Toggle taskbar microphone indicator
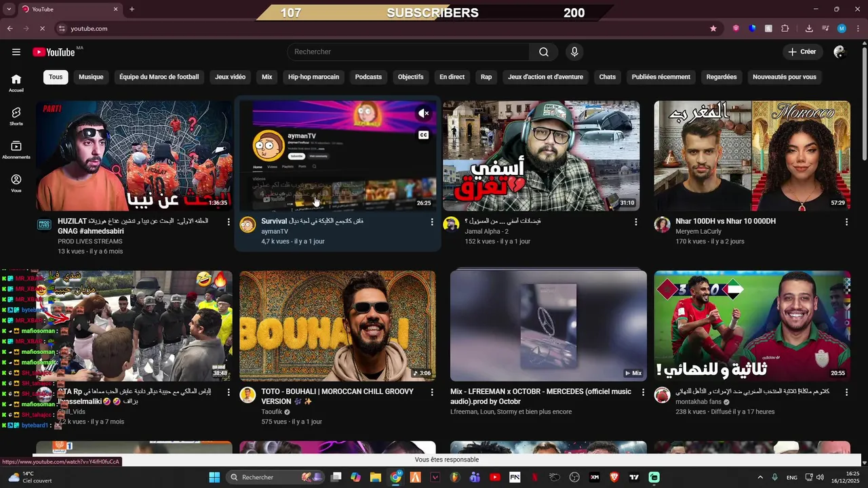Screen dimensions: 868x488 [774, 477]
